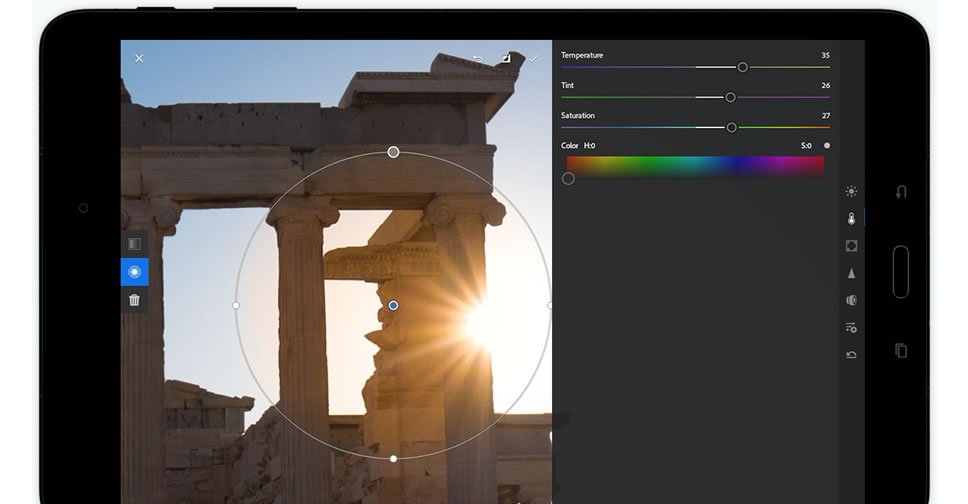
Task: Click the Saturation label
Action: point(577,116)
